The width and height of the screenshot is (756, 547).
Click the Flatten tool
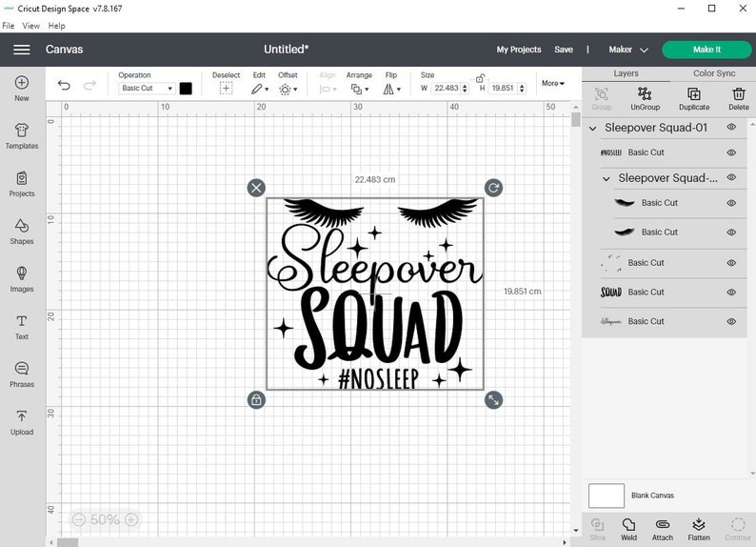click(699, 529)
